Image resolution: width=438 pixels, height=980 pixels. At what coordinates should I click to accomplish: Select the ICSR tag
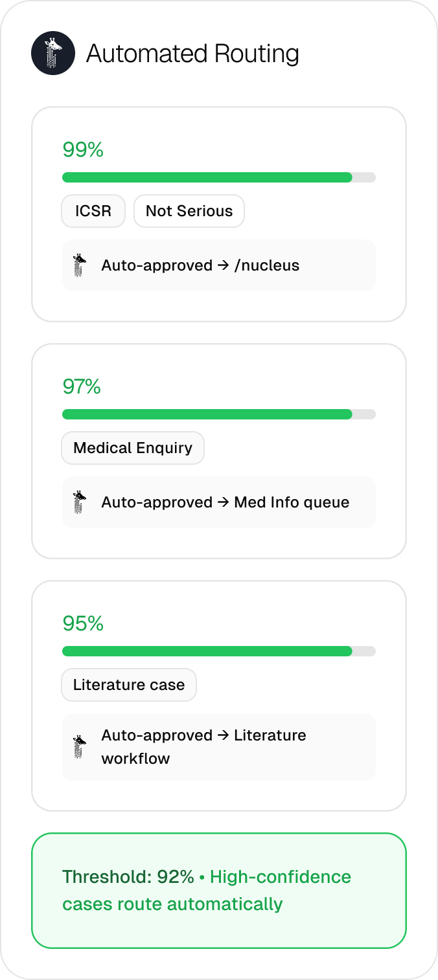tap(93, 211)
